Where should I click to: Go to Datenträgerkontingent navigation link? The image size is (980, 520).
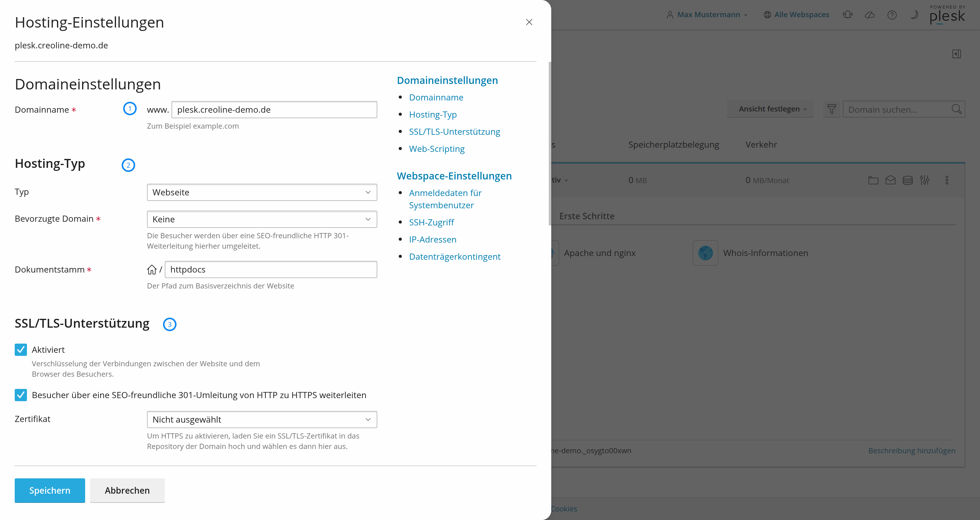click(454, 256)
